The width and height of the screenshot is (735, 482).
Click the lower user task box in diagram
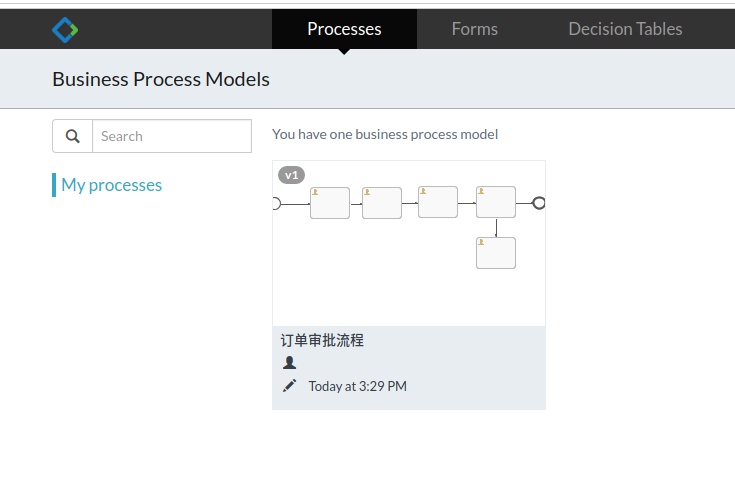point(496,253)
